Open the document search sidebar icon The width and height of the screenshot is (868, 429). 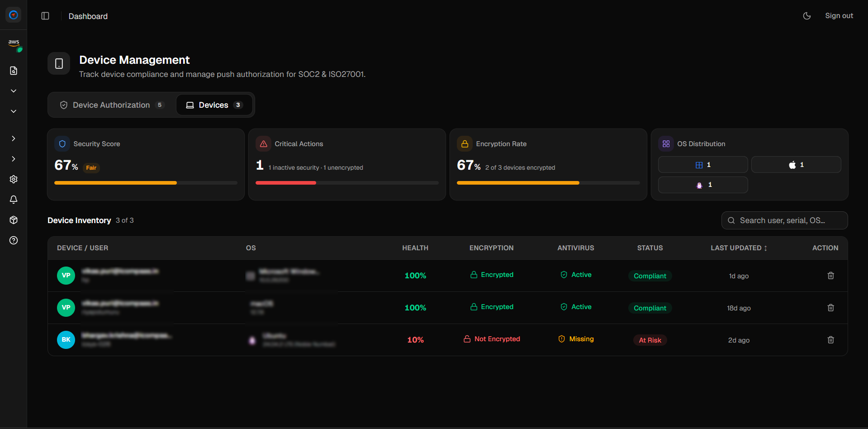(14, 71)
